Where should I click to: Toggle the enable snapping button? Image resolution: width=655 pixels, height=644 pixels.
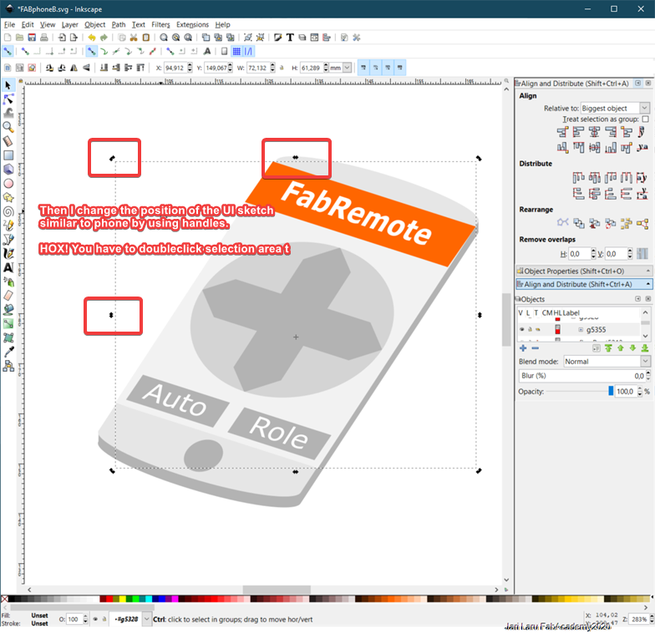(x=8, y=52)
